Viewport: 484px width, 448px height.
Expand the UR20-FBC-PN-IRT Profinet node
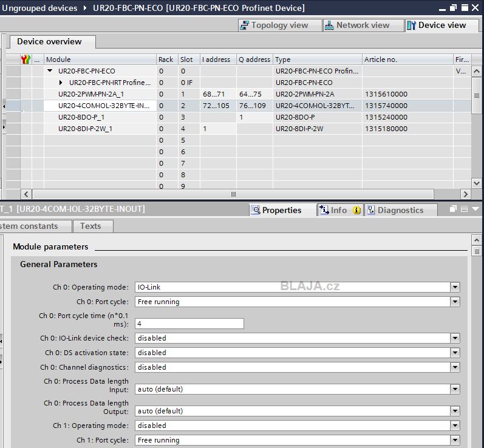(x=61, y=83)
